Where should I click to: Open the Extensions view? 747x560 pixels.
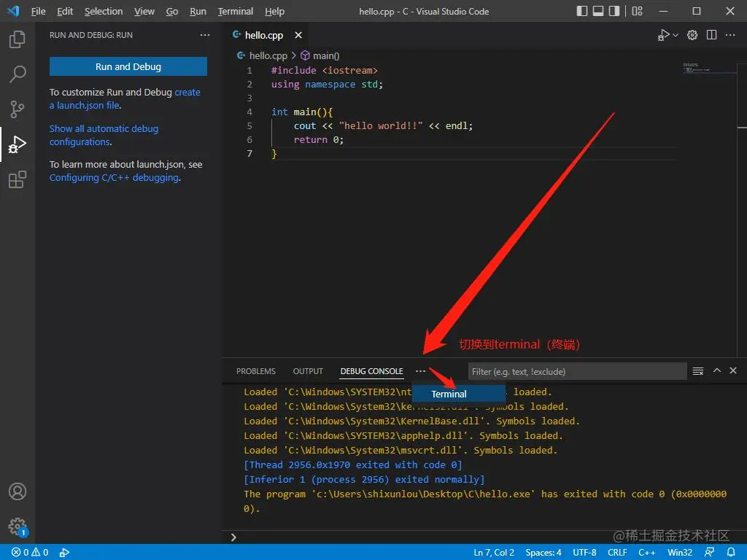pyautogui.click(x=18, y=179)
